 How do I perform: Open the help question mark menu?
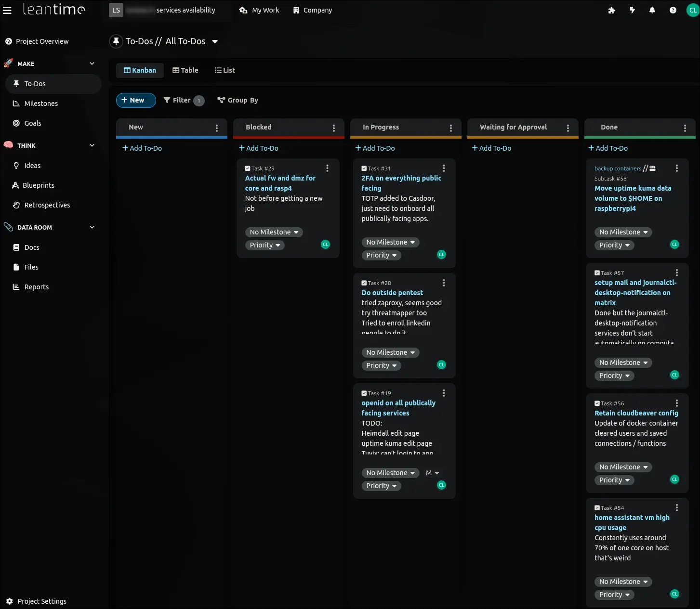click(x=673, y=10)
